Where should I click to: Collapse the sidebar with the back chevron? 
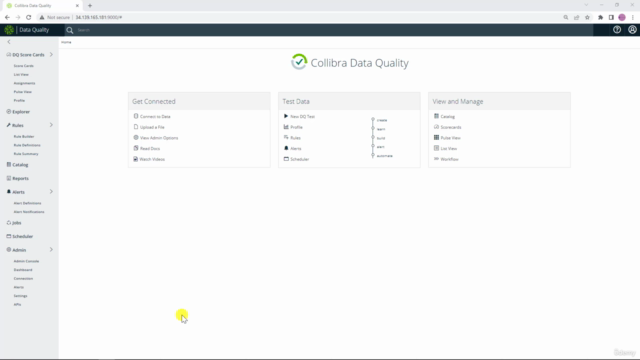click(9, 42)
